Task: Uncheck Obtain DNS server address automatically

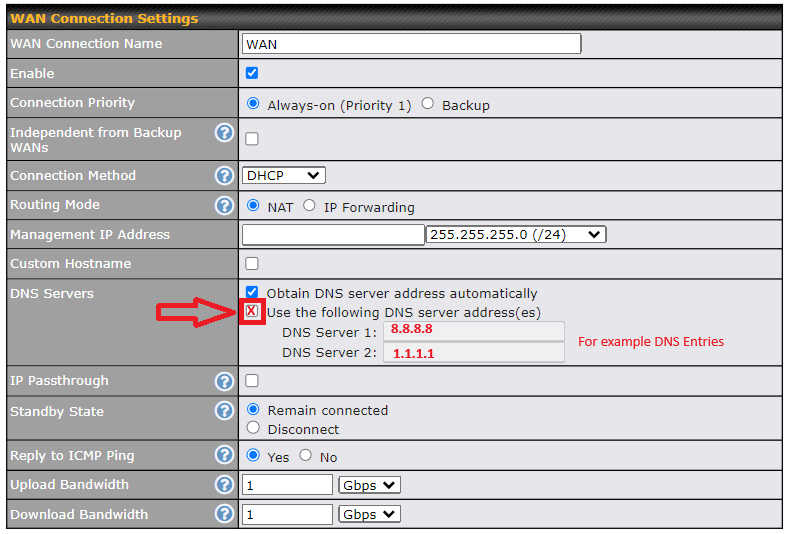Action: click(252, 293)
